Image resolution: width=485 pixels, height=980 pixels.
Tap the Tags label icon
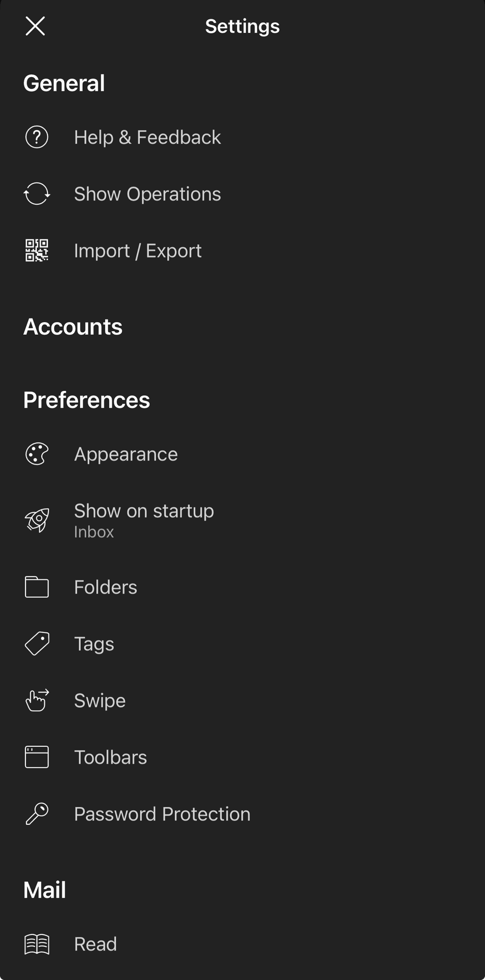click(37, 644)
